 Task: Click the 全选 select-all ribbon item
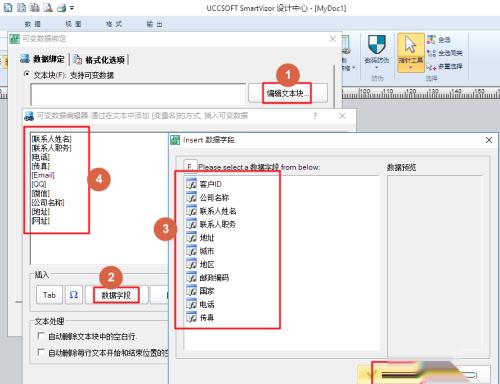click(439, 40)
